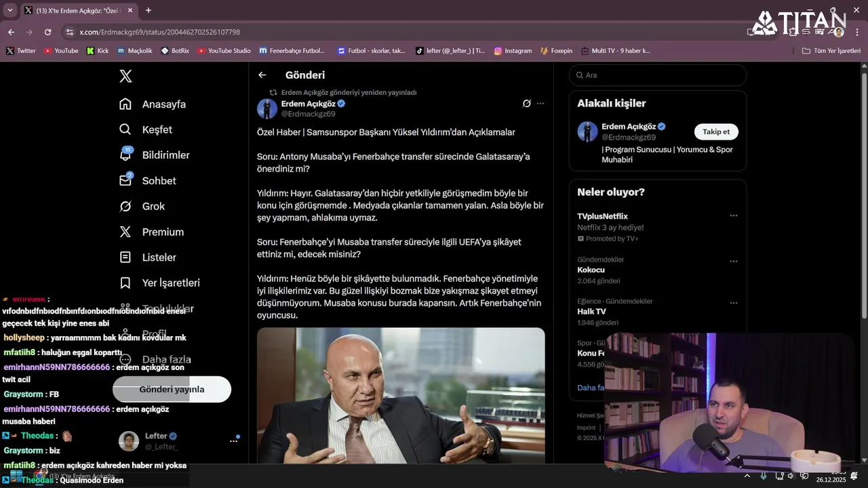Click taskbar date 26.12.2025

tap(831, 480)
